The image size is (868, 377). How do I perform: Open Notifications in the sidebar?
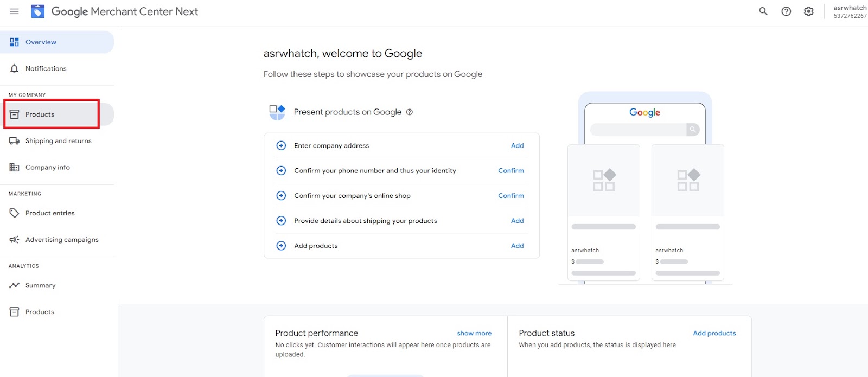[57, 68]
